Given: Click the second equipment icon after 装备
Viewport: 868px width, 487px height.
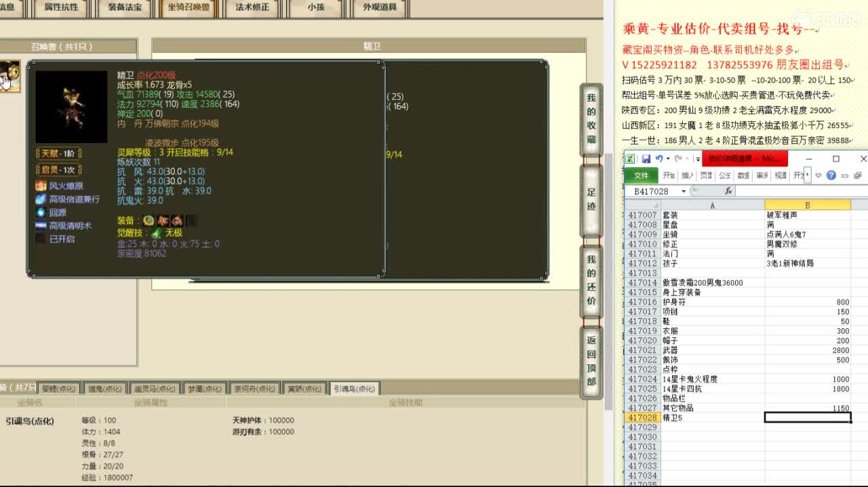Looking at the screenshot, I should coord(163,220).
